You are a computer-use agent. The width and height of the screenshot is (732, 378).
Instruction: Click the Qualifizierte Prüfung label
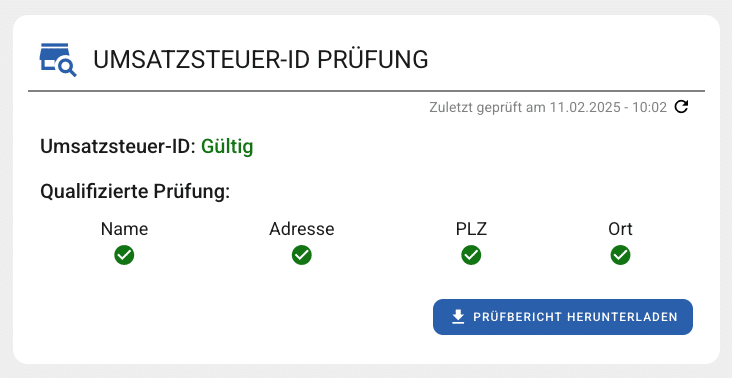[x=135, y=192]
